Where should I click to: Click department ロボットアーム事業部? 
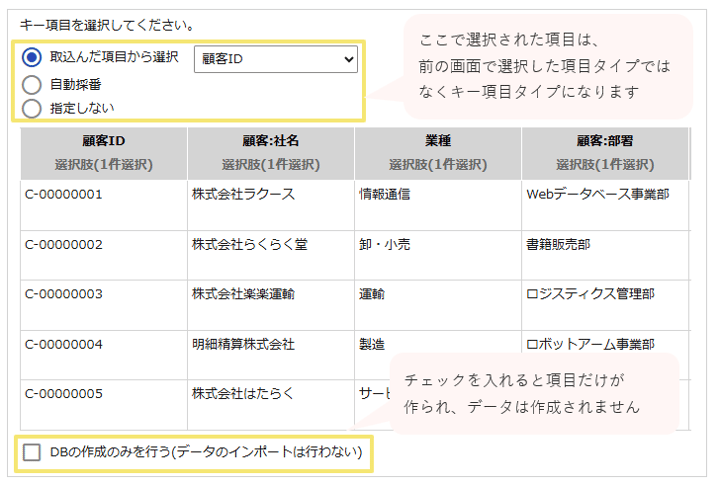[590, 344]
